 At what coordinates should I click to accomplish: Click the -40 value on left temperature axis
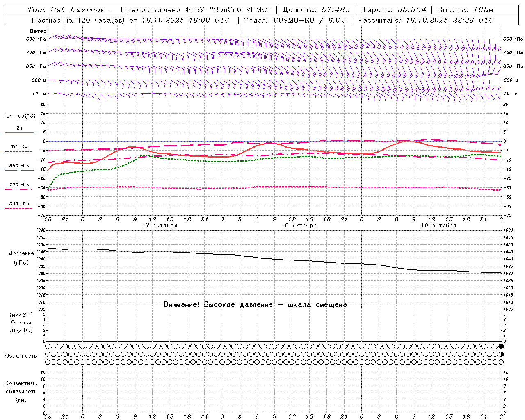click(42, 215)
